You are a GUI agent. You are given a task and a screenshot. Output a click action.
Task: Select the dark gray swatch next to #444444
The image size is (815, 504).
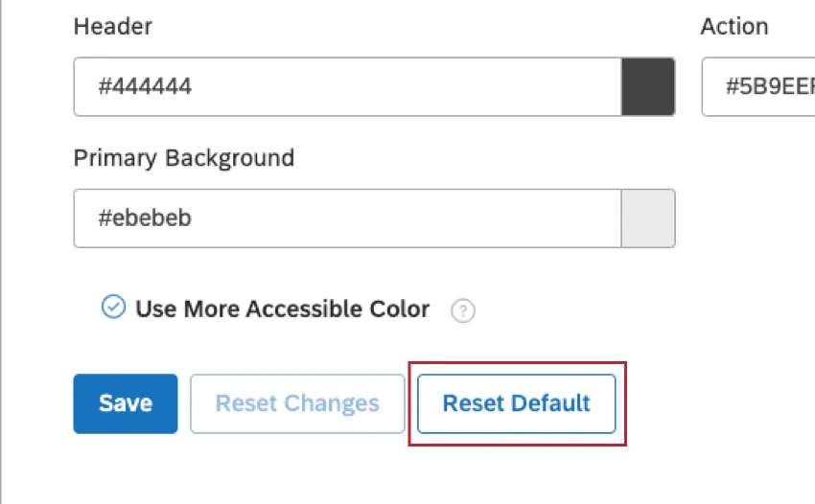coord(648,86)
